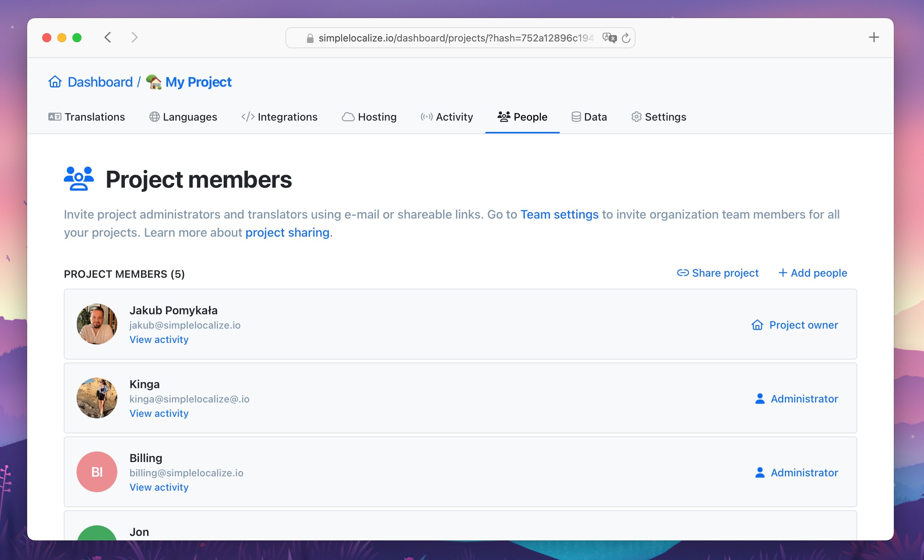This screenshot has height=560, width=924.
Task: Open the Data tab
Action: coord(589,117)
